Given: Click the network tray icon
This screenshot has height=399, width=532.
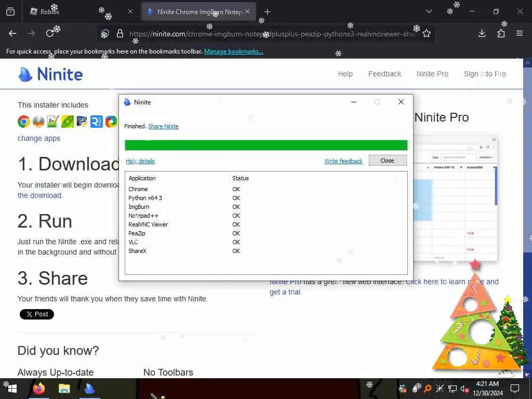Looking at the screenshot, I should click(x=453, y=389).
